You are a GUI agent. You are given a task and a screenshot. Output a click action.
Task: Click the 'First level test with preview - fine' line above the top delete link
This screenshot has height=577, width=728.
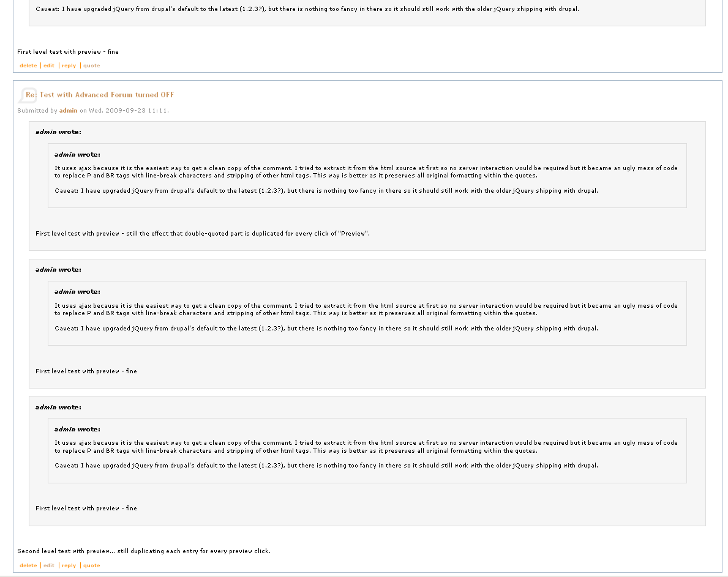[x=68, y=52]
